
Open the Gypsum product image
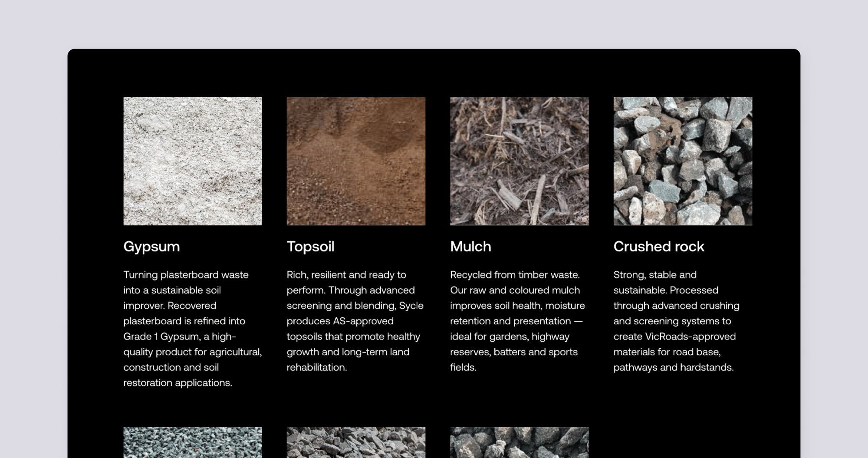193,161
